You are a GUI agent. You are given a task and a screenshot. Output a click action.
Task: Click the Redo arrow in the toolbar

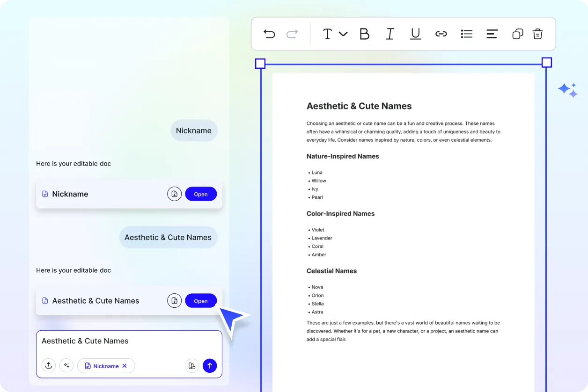pyautogui.click(x=292, y=34)
